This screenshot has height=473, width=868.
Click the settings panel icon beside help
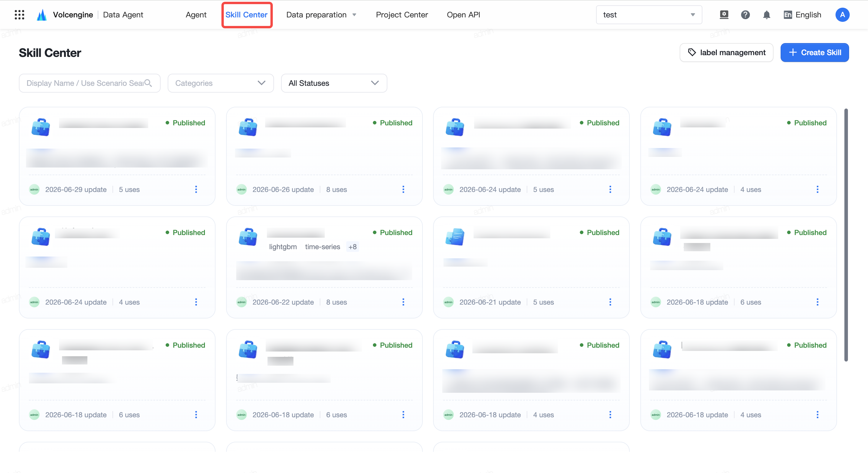coord(724,15)
